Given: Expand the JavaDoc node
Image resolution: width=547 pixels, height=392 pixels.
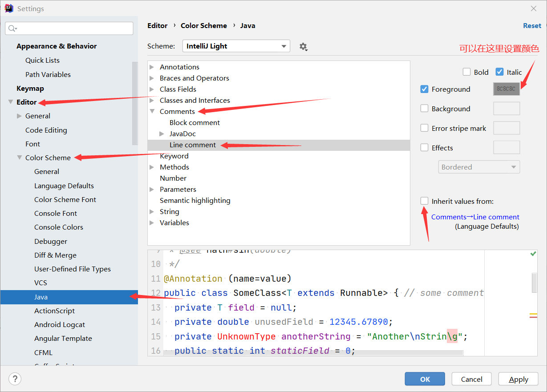Looking at the screenshot, I should click(x=162, y=133).
